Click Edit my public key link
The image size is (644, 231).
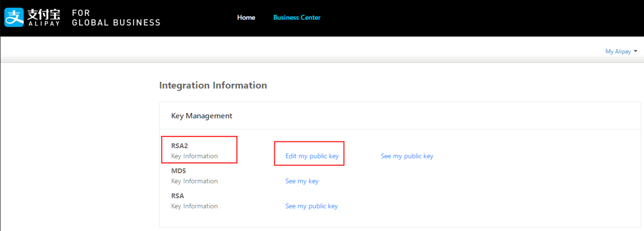tap(312, 156)
